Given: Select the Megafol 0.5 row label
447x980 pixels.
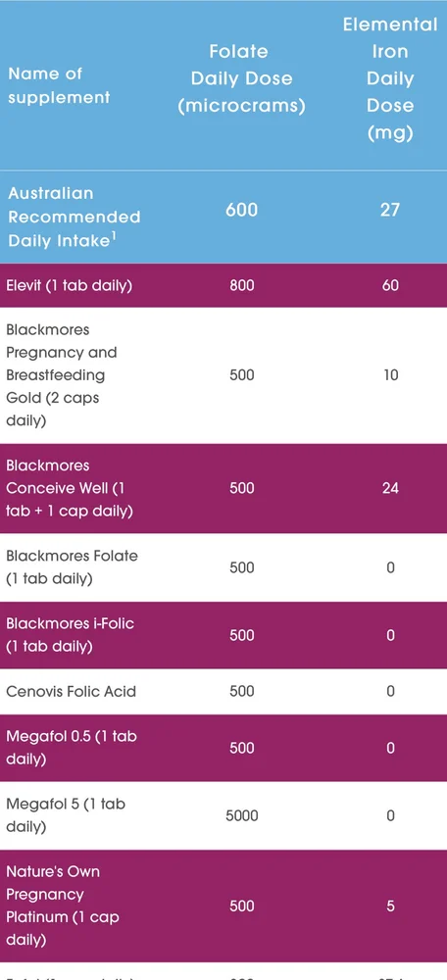Looking at the screenshot, I should pos(72,748).
